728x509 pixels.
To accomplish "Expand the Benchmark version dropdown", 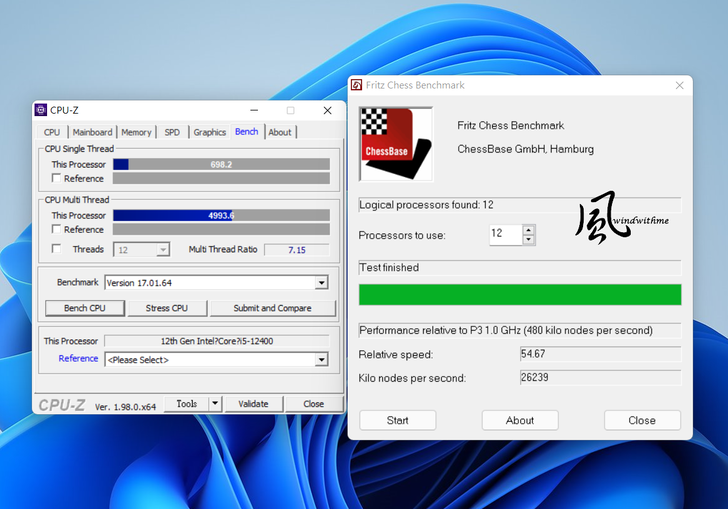I will (x=321, y=283).
